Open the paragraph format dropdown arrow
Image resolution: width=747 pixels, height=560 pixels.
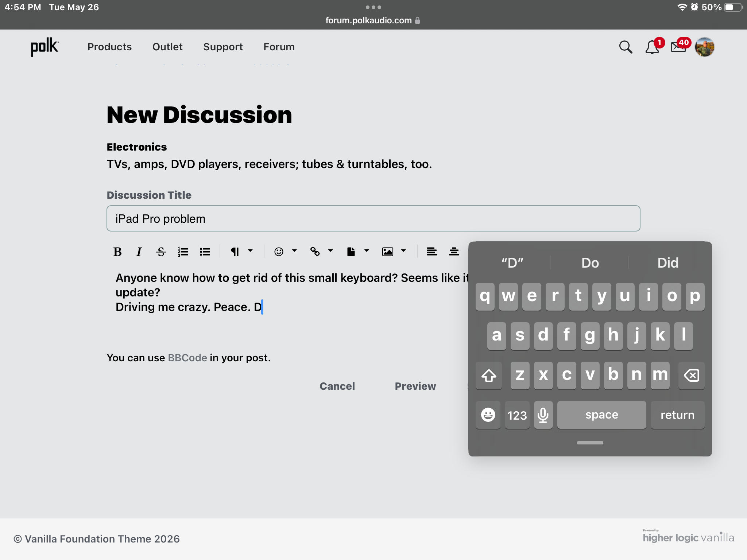pos(250,251)
